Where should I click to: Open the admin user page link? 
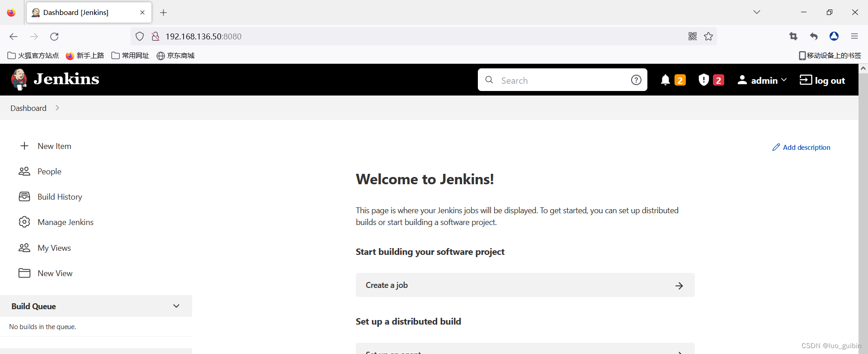click(764, 81)
